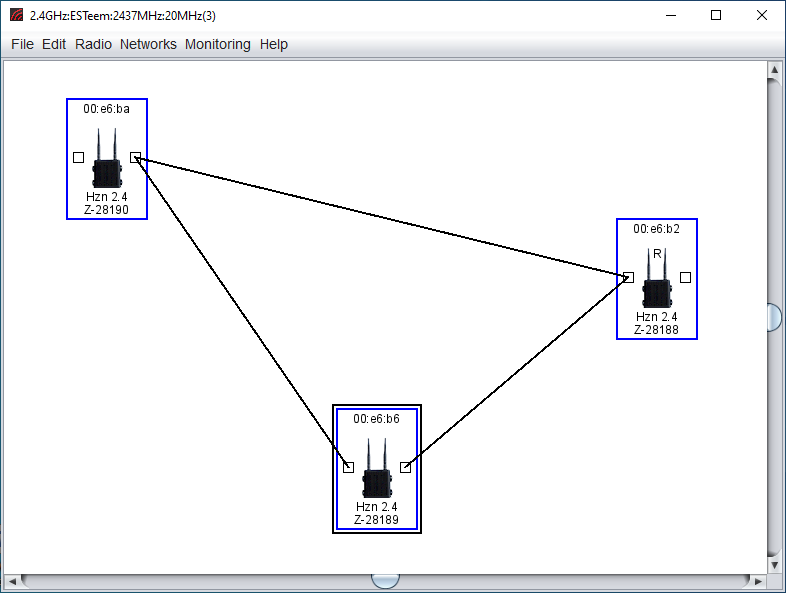Click left port square on 00:e6:b2 node
The image size is (786, 593).
628,277
